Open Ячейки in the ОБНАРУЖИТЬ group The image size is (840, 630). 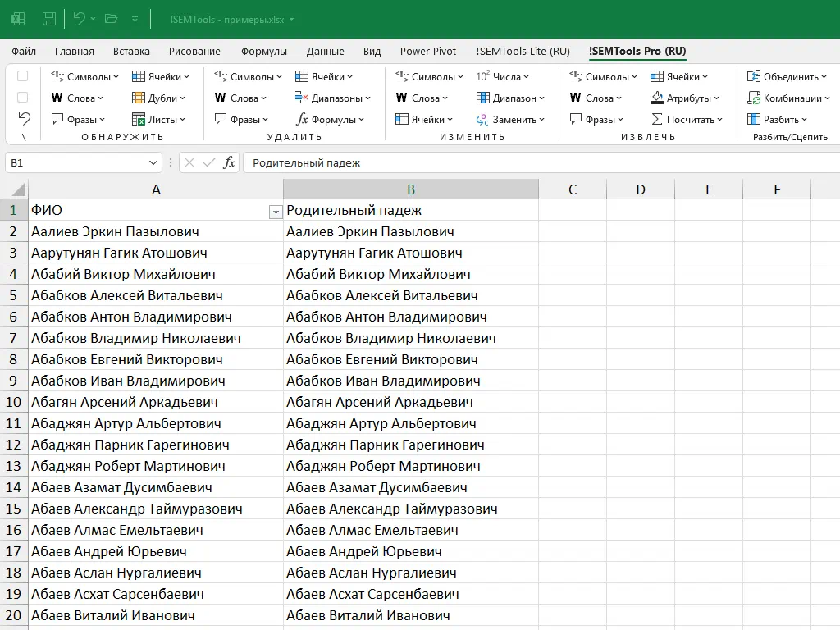click(x=161, y=76)
